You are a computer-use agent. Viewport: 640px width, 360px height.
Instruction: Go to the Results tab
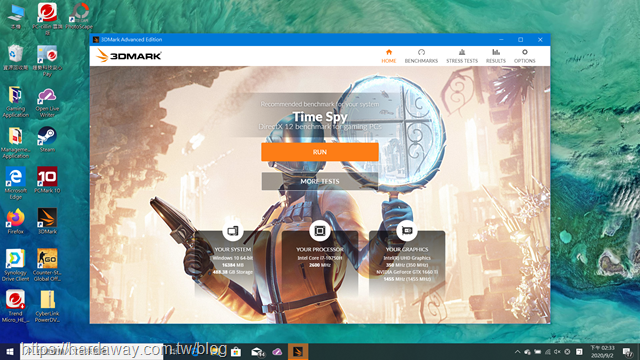pyautogui.click(x=496, y=56)
